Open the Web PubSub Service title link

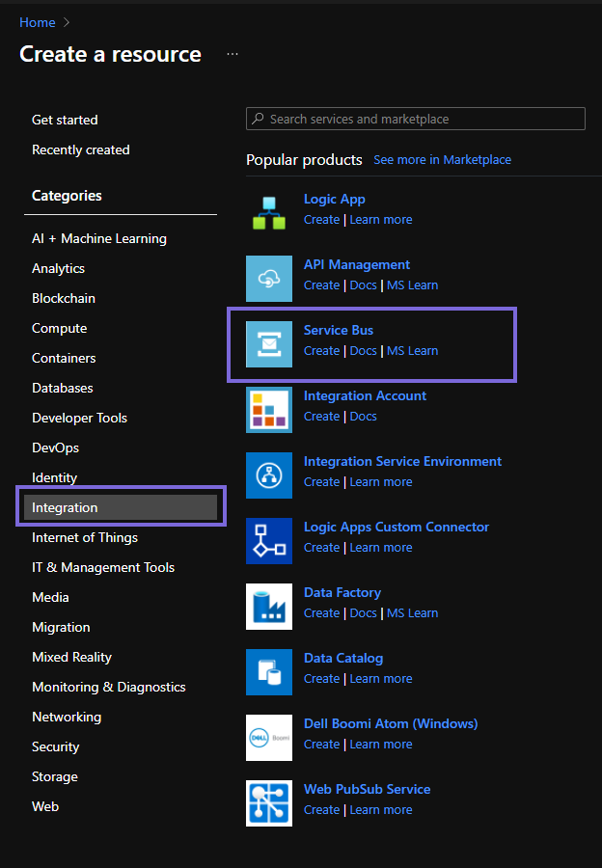tap(368, 789)
